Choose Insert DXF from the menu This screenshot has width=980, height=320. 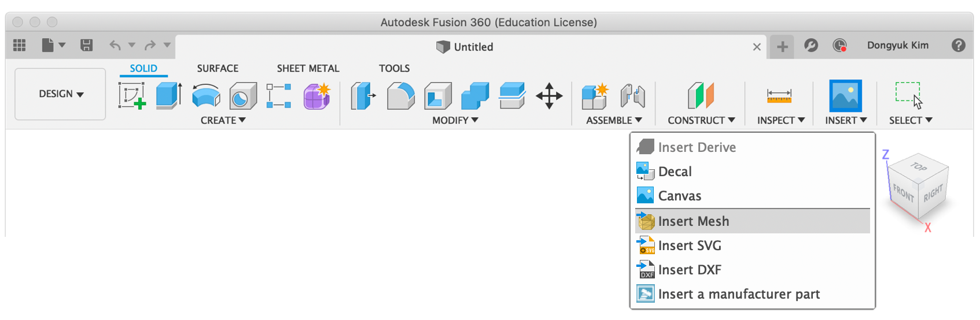(753, 270)
